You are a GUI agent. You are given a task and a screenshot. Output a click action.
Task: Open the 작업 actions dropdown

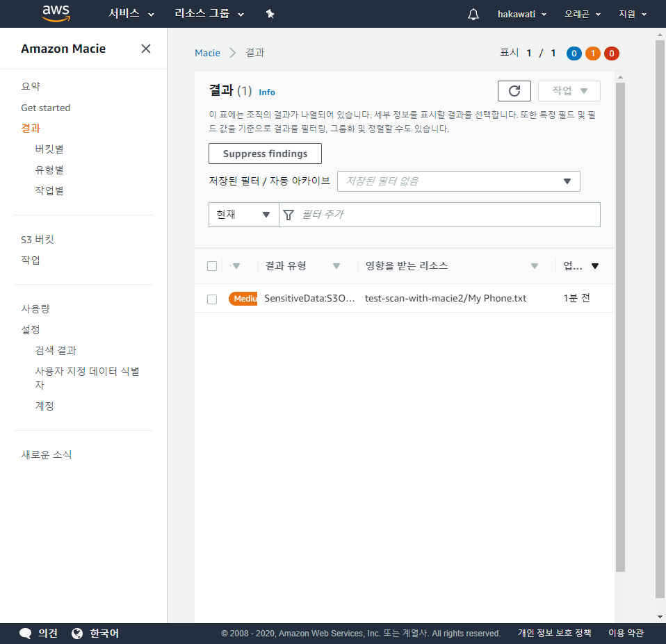pyautogui.click(x=569, y=91)
